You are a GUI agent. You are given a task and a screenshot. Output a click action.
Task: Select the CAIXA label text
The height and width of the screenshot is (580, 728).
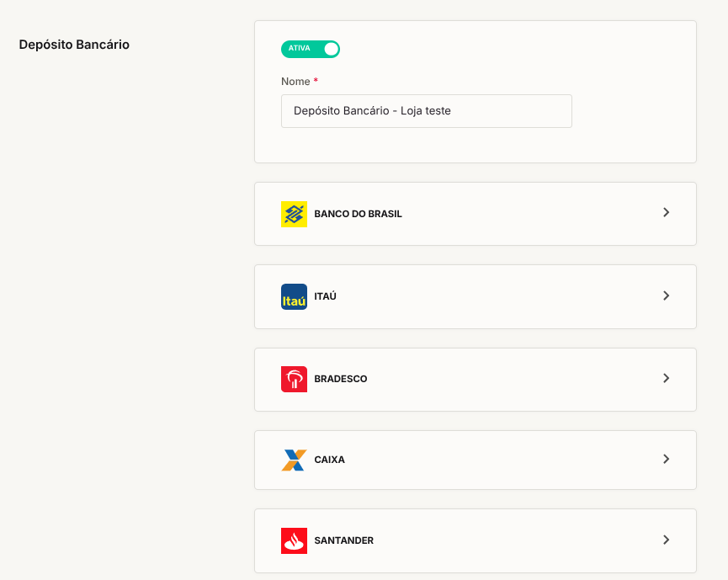point(329,460)
